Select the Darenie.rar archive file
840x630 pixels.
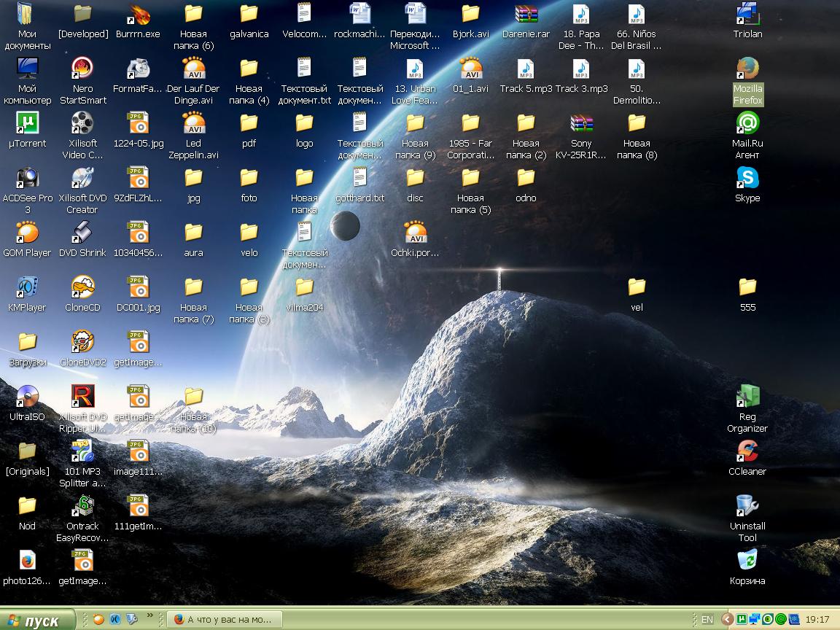pos(526,15)
